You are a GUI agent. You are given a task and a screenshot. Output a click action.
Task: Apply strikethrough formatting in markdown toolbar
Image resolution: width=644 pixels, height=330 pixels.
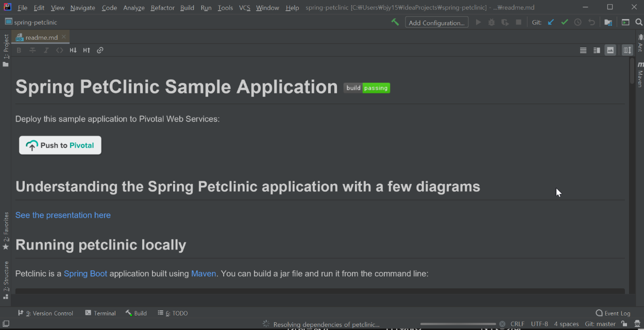point(32,50)
